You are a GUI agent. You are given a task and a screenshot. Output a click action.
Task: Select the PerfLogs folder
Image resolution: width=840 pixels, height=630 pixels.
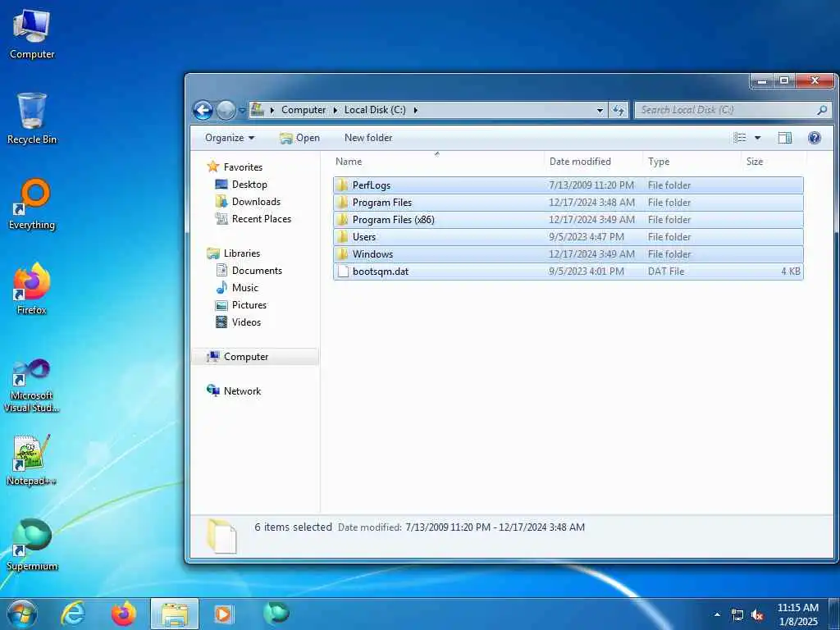pos(568,185)
